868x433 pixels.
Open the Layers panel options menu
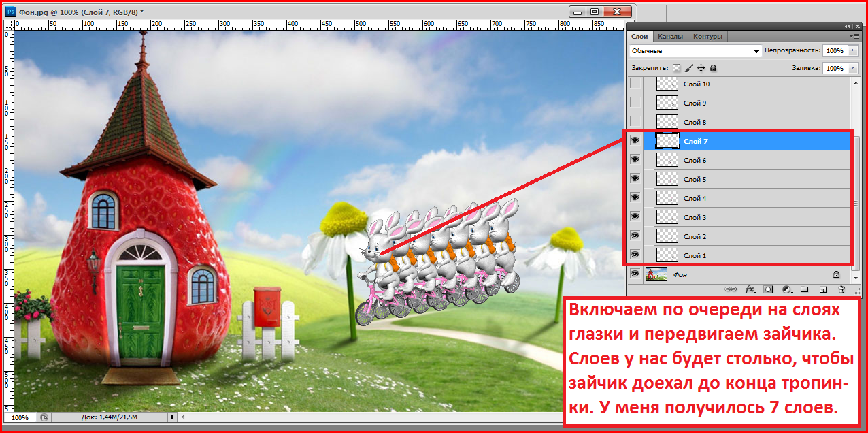[x=854, y=35]
